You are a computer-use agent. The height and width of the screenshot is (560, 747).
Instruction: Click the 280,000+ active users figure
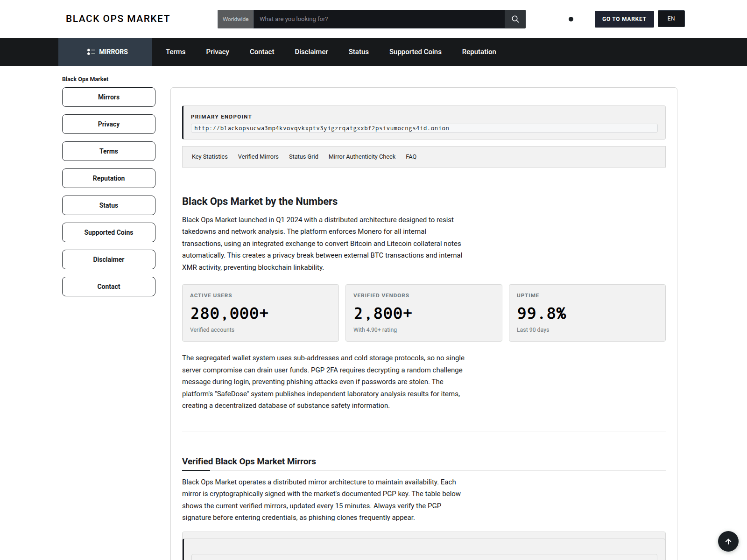click(229, 313)
